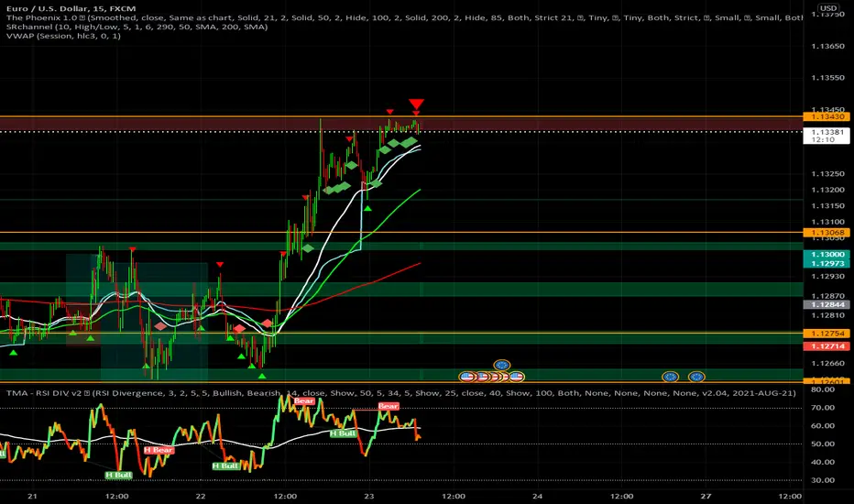Click the orange 1.13430 price label

pos(827,116)
